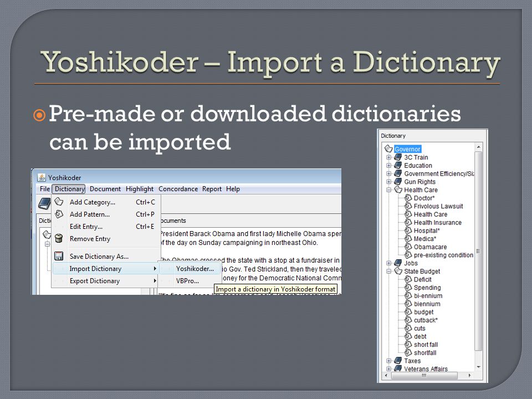Choose Add Category... menu entry
The height and width of the screenshot is (399, 532).
pos(106,202)
